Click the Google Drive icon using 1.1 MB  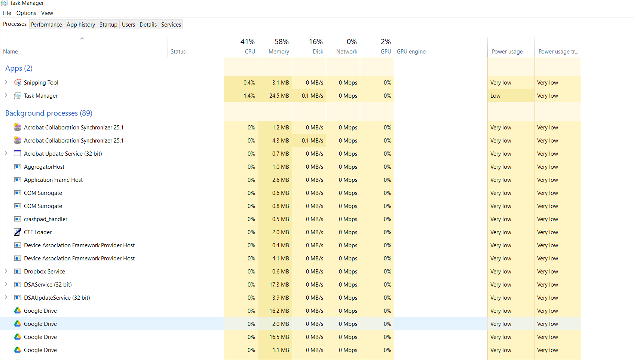[18, 350]
